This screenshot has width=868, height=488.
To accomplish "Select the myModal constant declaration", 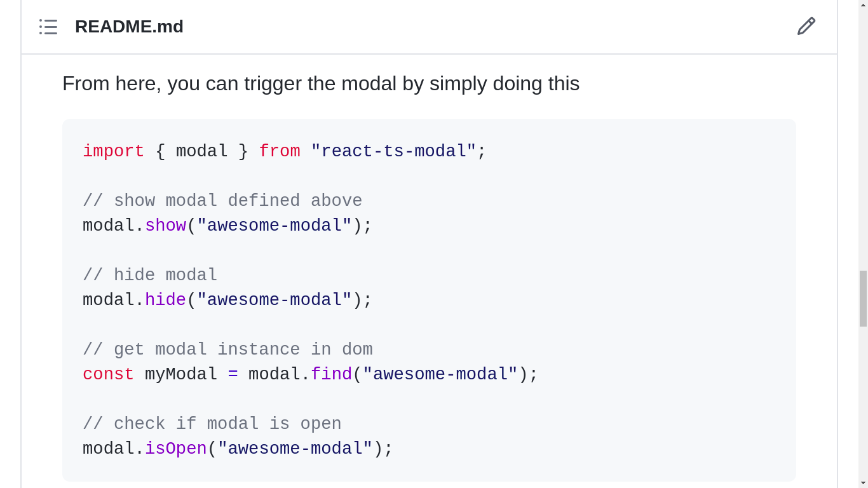I will point(181,374).
